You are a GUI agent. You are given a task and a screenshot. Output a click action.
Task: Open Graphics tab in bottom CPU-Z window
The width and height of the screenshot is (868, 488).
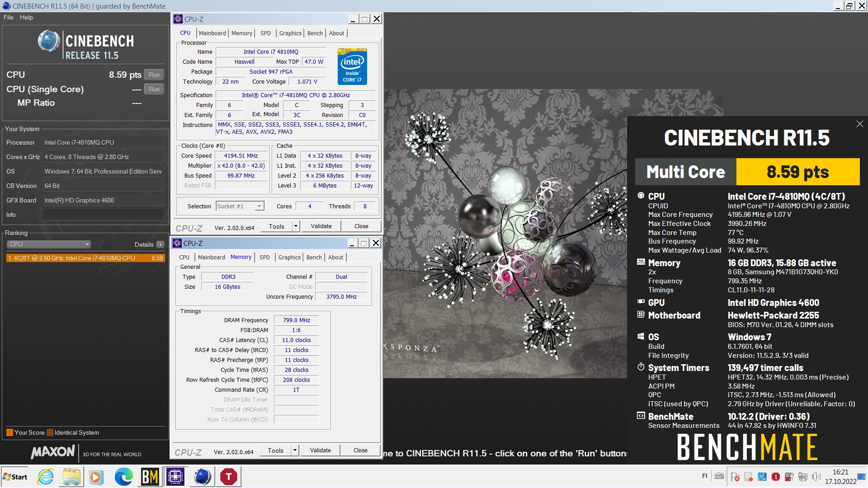click(289, 258)
